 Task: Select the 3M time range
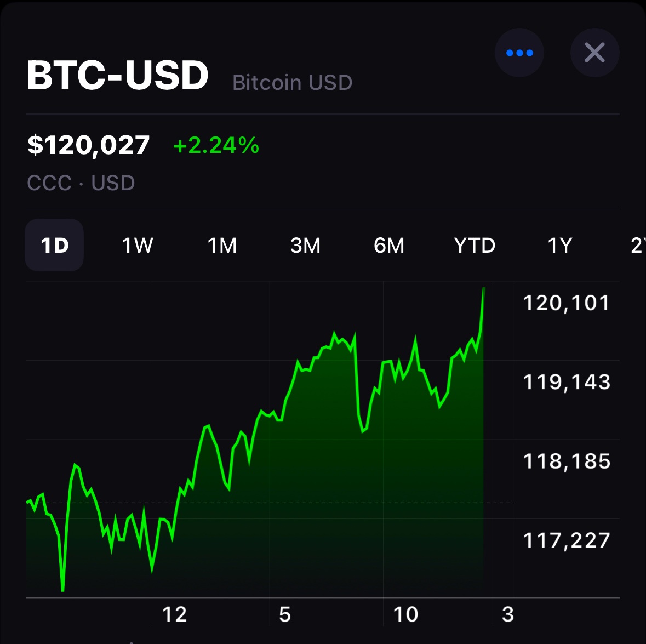[305, 245]
